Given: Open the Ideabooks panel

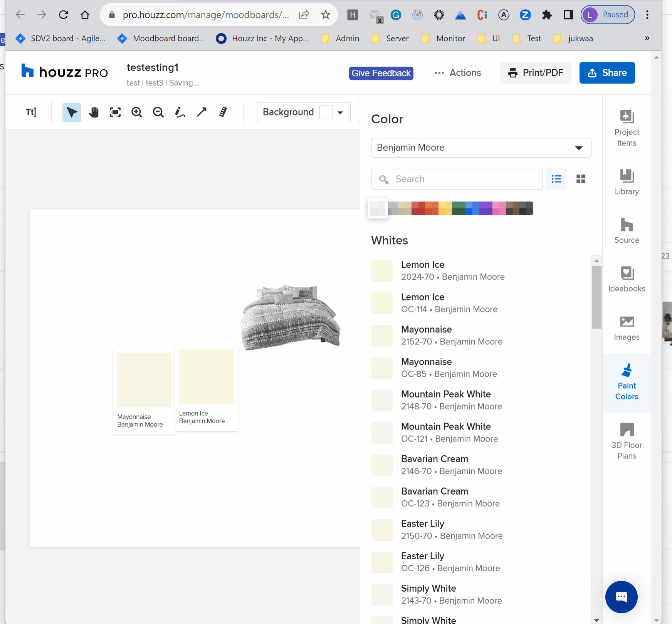Looking at the screenshot, I should point(627,279).
